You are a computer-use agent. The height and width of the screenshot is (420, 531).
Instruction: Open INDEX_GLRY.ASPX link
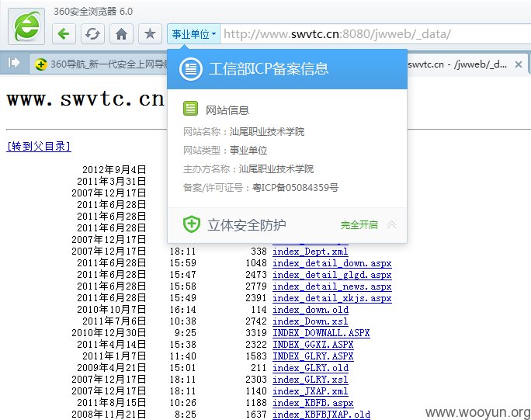coord(313,356)
